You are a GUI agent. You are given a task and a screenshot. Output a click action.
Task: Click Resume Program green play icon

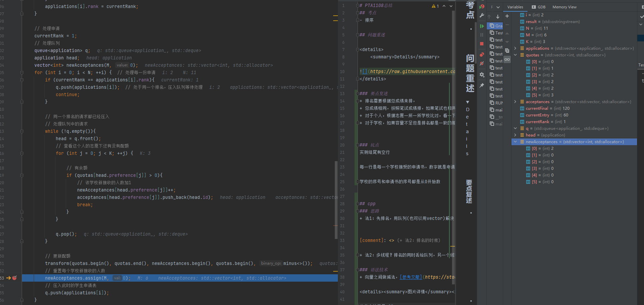pos(482,26)
